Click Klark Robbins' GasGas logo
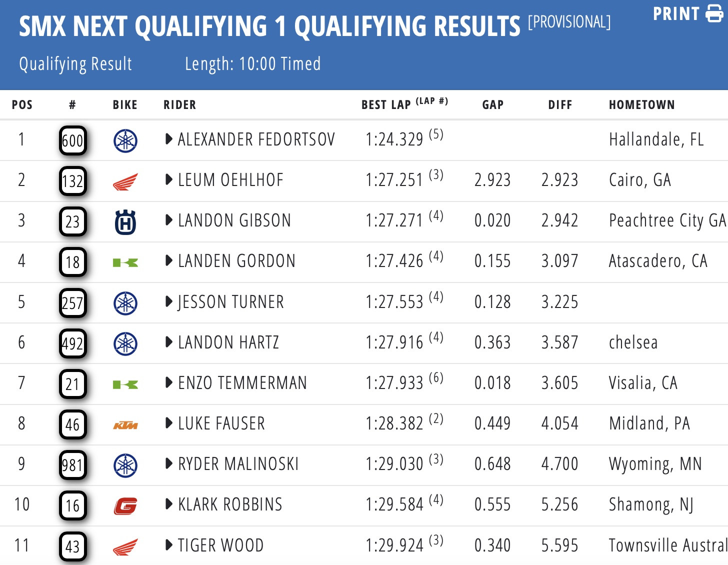This screenshot has height=565, width=728. (x=125, y=506)
